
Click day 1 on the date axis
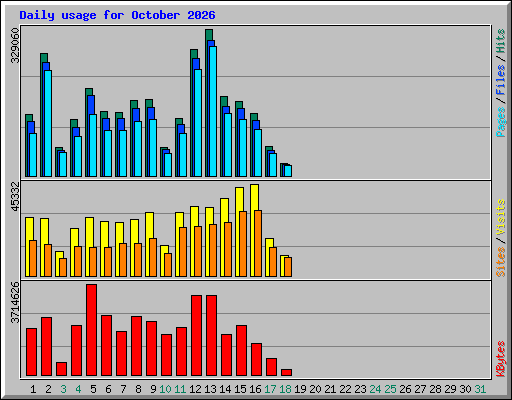[33, 389]
